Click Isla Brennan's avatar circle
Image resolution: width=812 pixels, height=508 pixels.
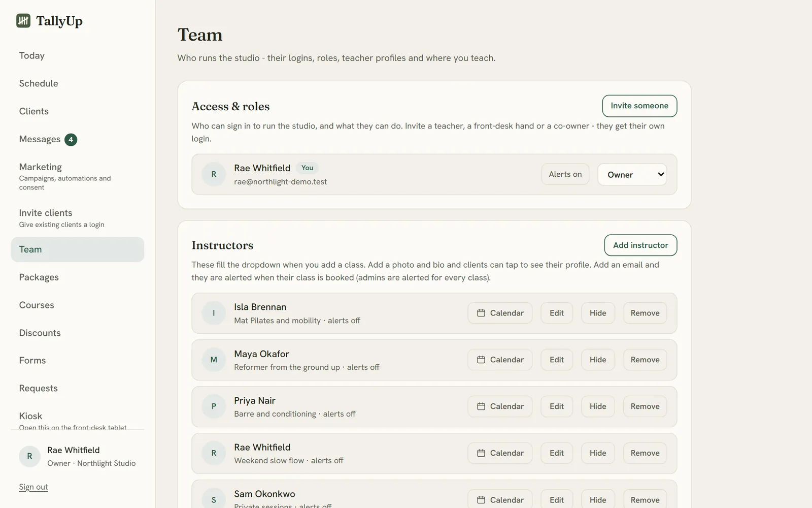pyautogui.click(x=214, y=313)
